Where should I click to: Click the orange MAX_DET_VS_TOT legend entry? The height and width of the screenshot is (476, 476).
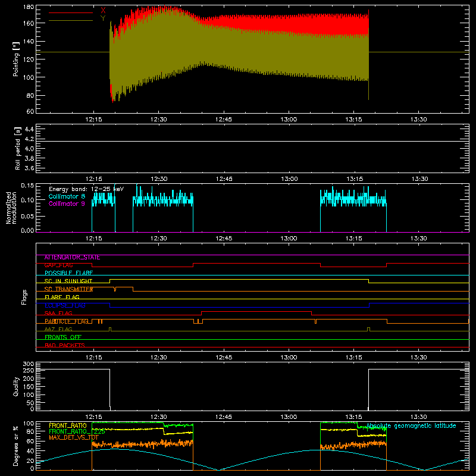pyautogui.click(x=74, y=437)
